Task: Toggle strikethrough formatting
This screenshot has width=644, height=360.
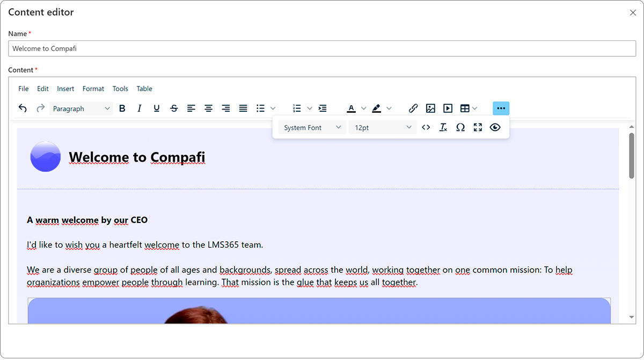Action: pos(174,109)
